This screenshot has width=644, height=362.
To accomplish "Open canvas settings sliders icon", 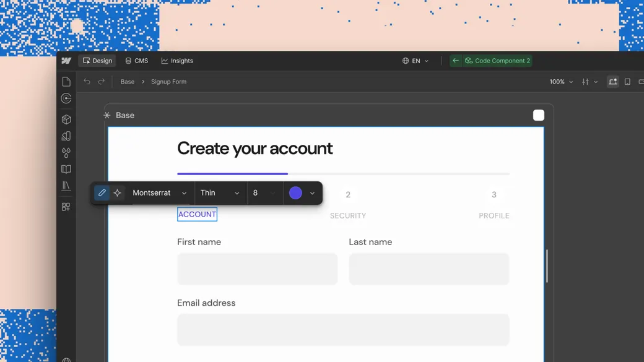I will pyautogui.click(x=585, y=82).
